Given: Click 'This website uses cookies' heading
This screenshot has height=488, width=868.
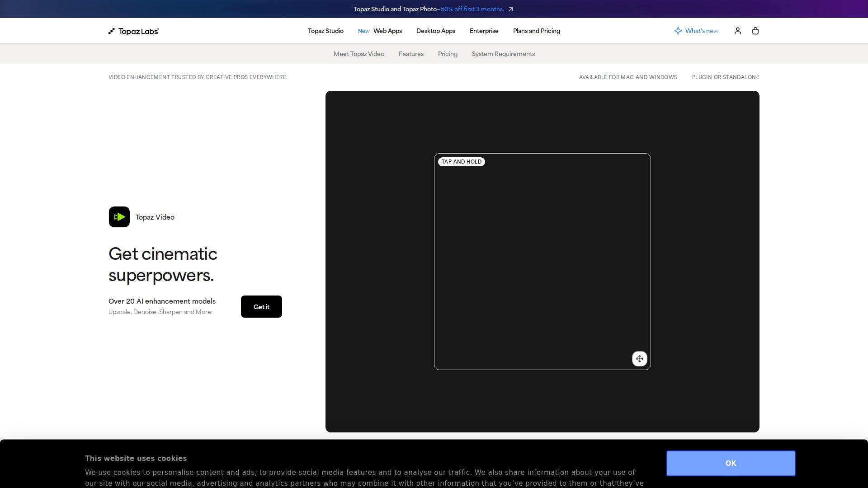Looking at the screenshot, I should 136,459.
